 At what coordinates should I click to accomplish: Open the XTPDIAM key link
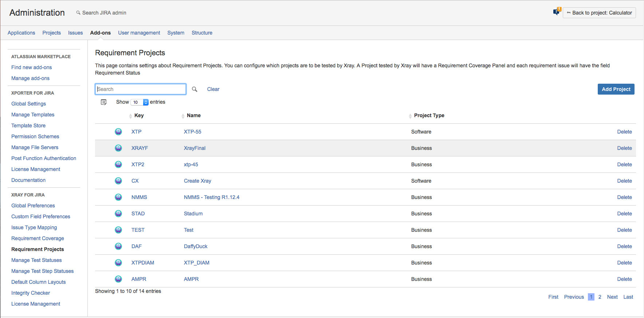click(x=143, y=263)
